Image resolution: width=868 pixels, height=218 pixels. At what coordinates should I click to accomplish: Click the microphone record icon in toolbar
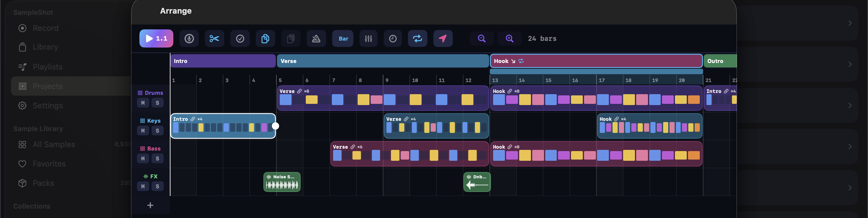pyautogui.click(x=189, y=38)
